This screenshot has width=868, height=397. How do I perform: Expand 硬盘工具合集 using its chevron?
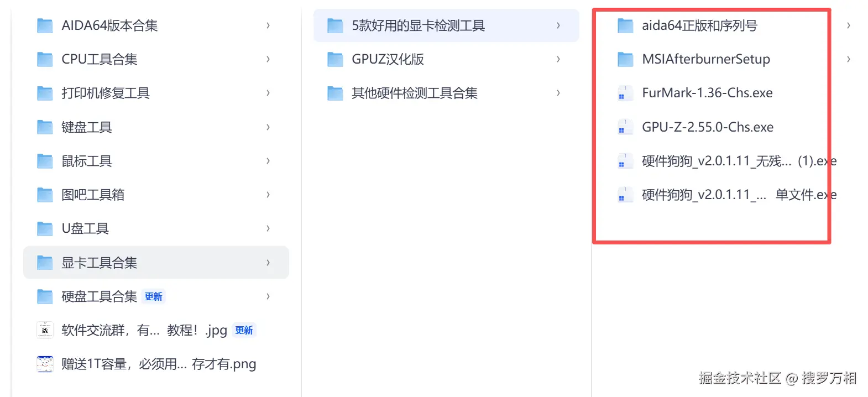(x=268, y=296)
